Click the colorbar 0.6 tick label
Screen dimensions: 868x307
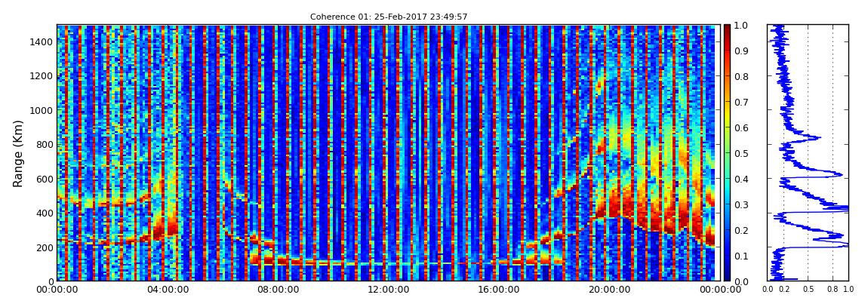coord(743,127)
